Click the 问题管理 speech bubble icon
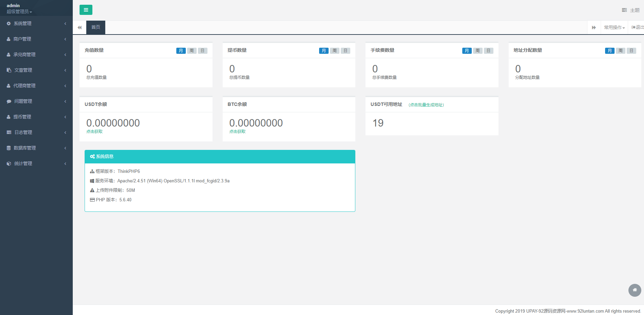 9,101
